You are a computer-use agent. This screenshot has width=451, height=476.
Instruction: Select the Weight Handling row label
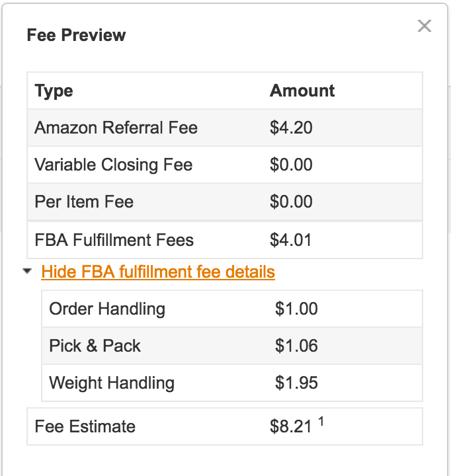coord(112,383)
